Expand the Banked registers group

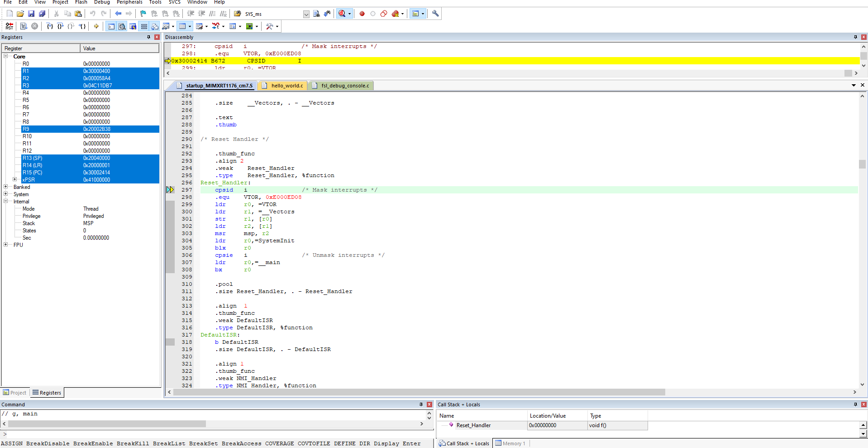coord(5,187)
